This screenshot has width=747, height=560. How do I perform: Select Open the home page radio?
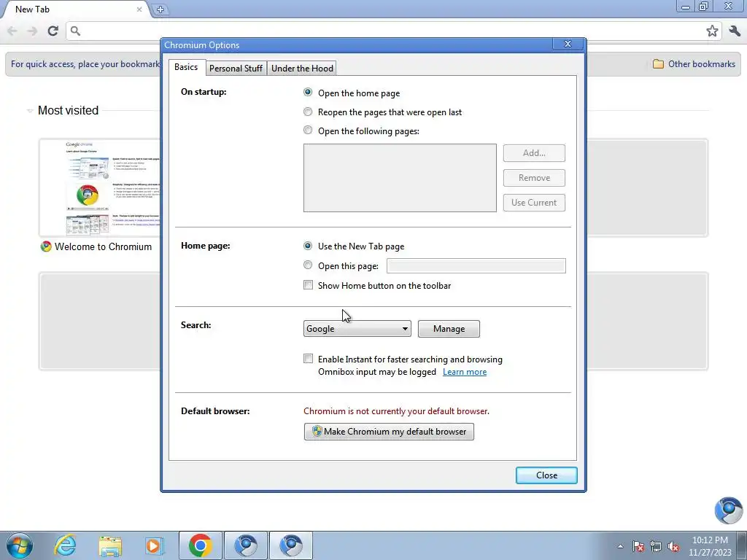pyautogui.click(x=308, y=92)
